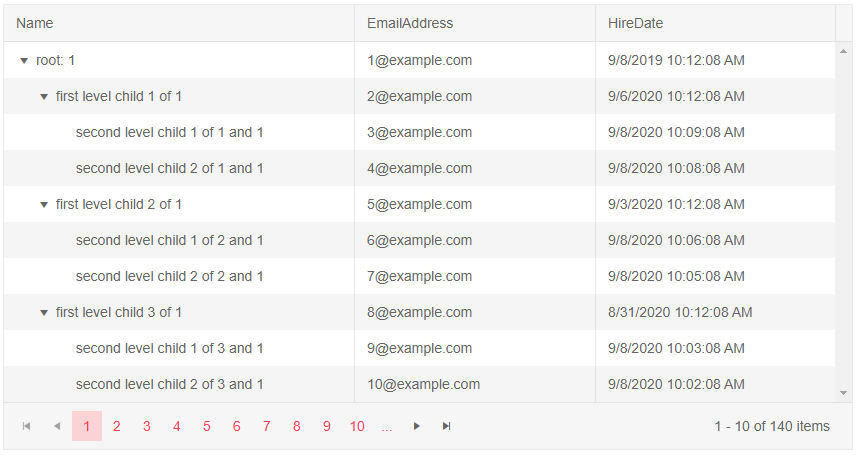The width and height of the screenshot is (856, 456).
Task: Click the previous page arrow icon
Action: pyautogui.click(x=57, y=426)
